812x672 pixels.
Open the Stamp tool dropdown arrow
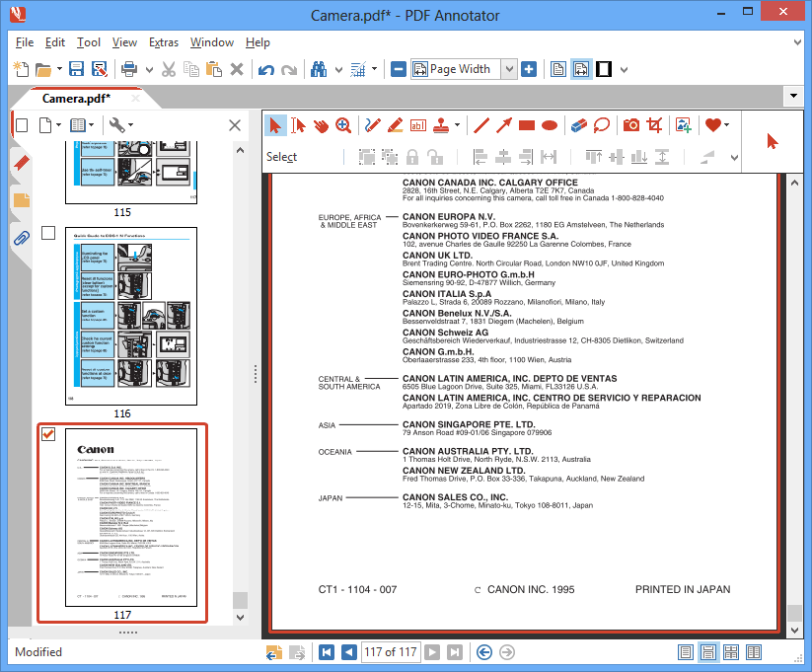457,125
